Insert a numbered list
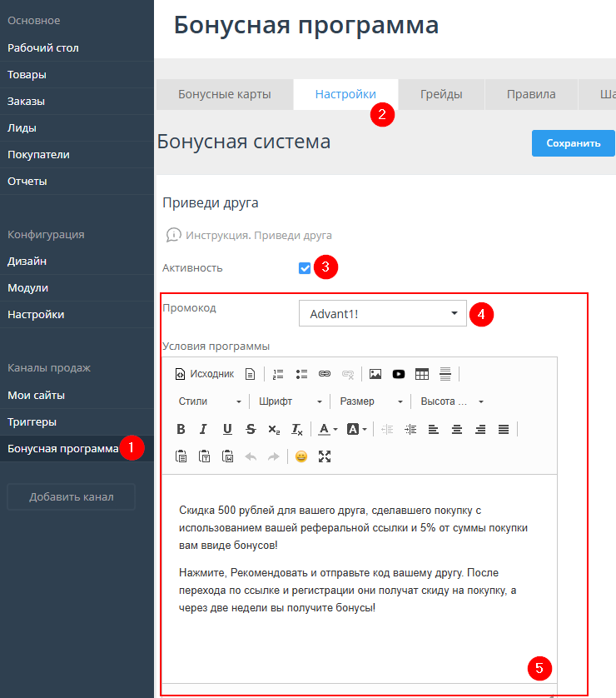Image resolution: width=616 pixels, height=698 pixels. [278, 374]
